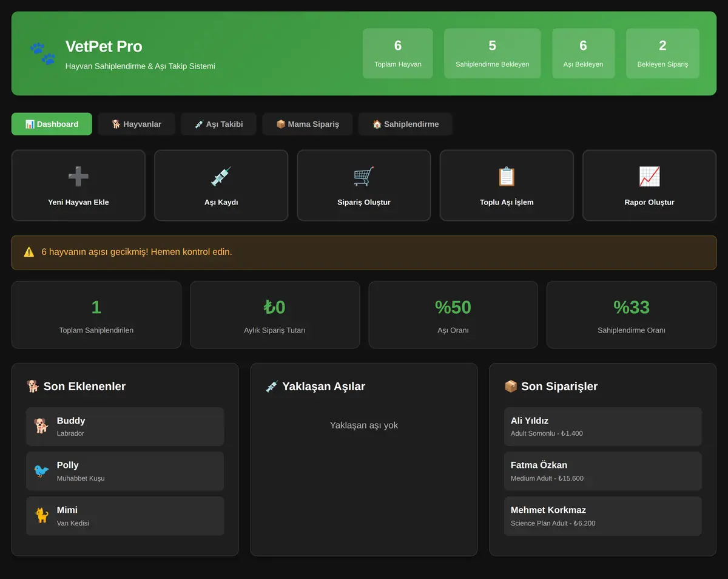Click the Toplam Hayvan stat card
Viewport: 728px width, 579px height.
point(398,53)
